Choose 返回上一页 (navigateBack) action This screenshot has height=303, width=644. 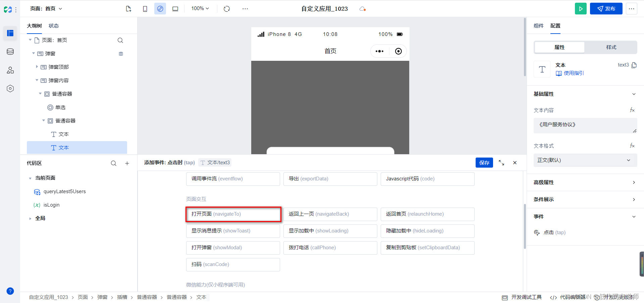[330, 214]
